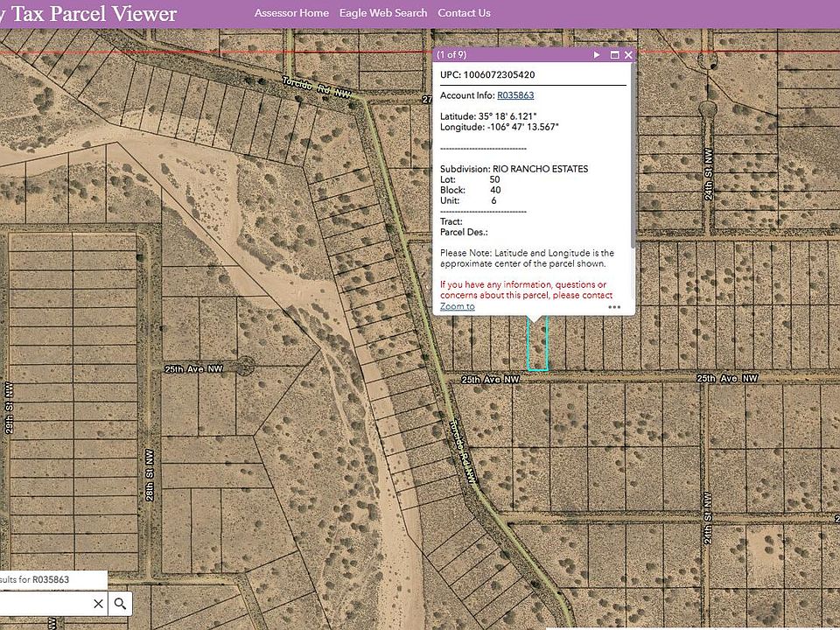The image size is (840, 630).
Task: Click the Torcido Rd NW label near top
Action: 317,87
